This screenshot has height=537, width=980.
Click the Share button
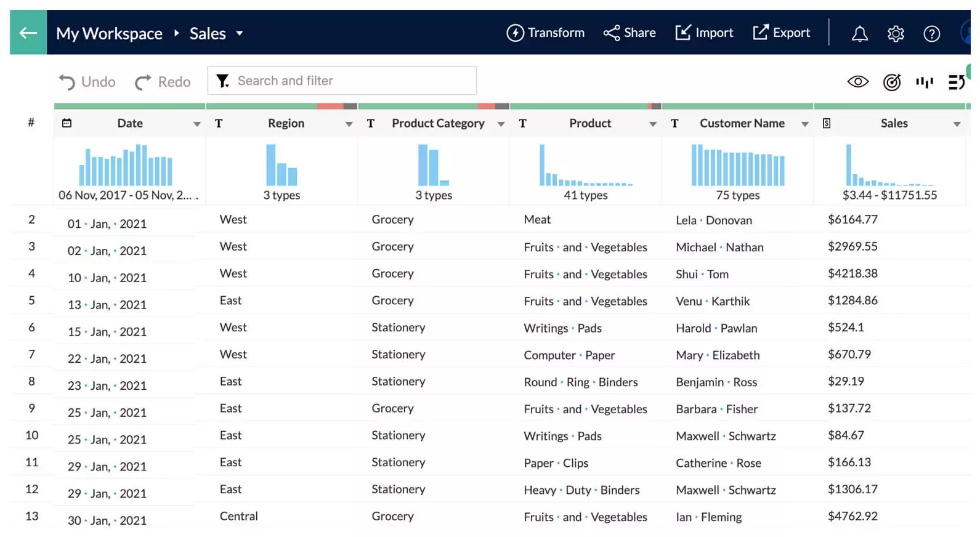[629, 33]
